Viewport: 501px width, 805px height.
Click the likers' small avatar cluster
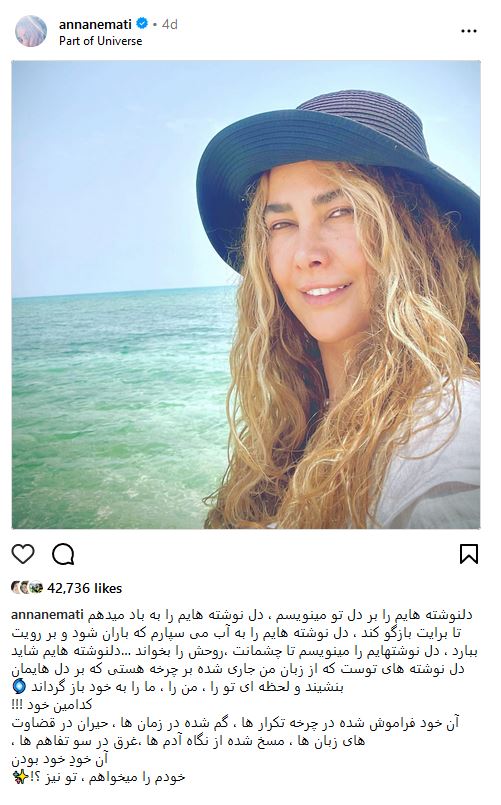pos(28,588)
